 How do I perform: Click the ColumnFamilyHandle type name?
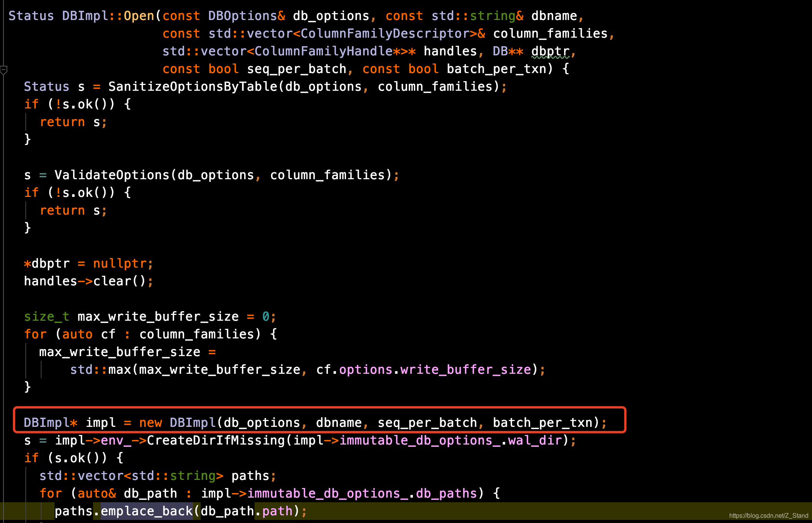[323, 51]
